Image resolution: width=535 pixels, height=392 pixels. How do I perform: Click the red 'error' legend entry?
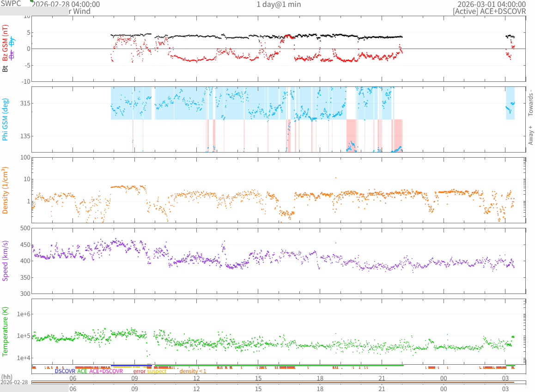(x=139, y=371)
